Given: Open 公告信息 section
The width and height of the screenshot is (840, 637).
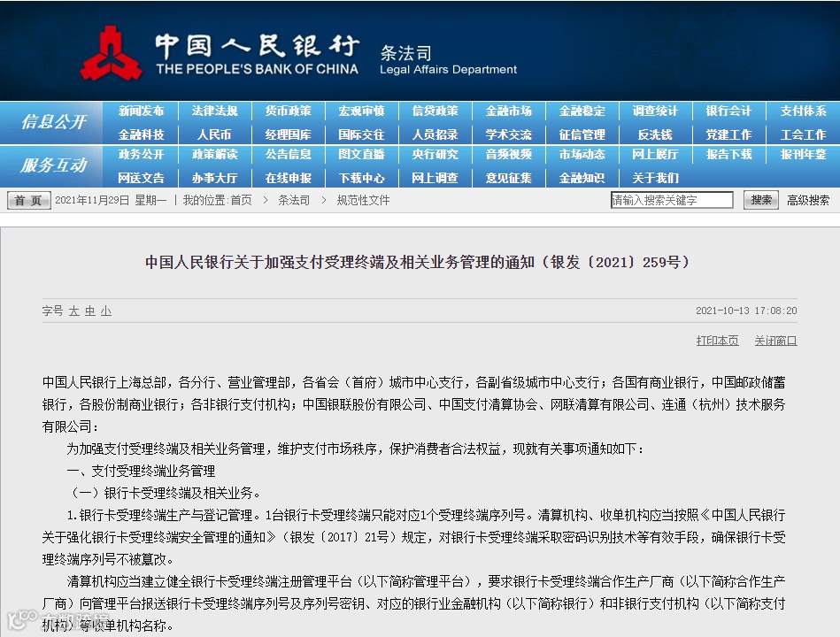Looking at the screenshot, I should pos(288,154).
